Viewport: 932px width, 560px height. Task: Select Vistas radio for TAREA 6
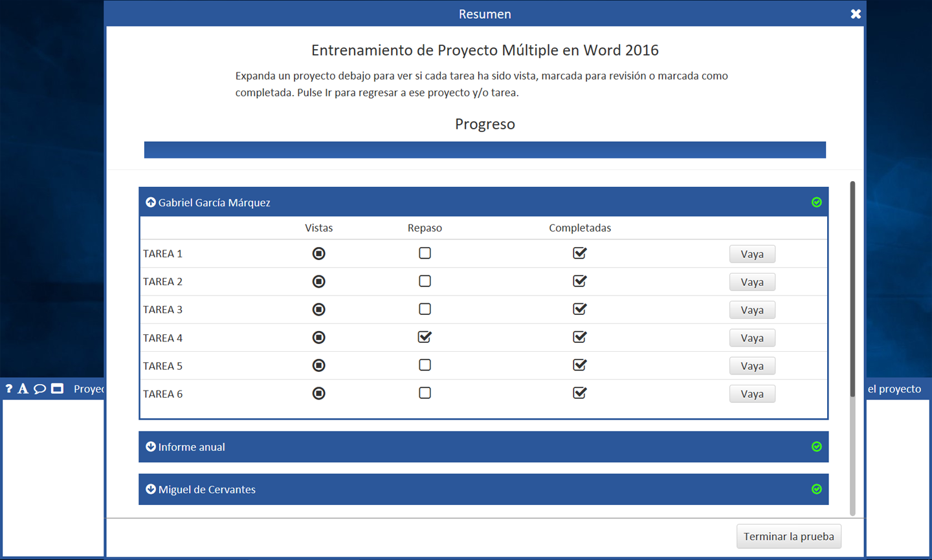click(318, 393)
